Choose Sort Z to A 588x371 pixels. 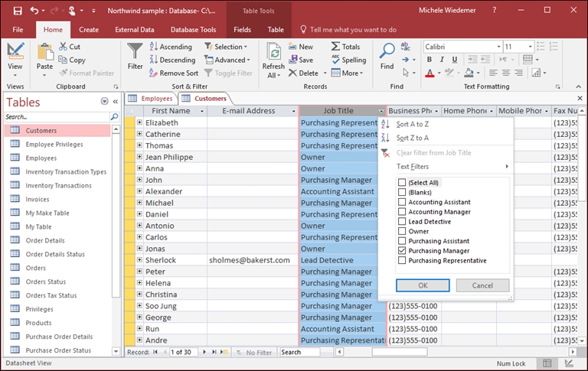pos(413,138)
